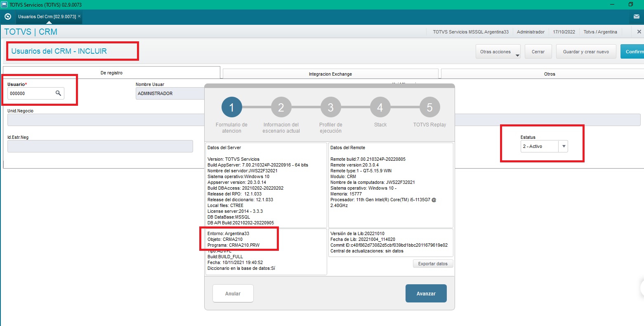
Task: Click the Exportar datos button
Action: click(x=433, y=264)
